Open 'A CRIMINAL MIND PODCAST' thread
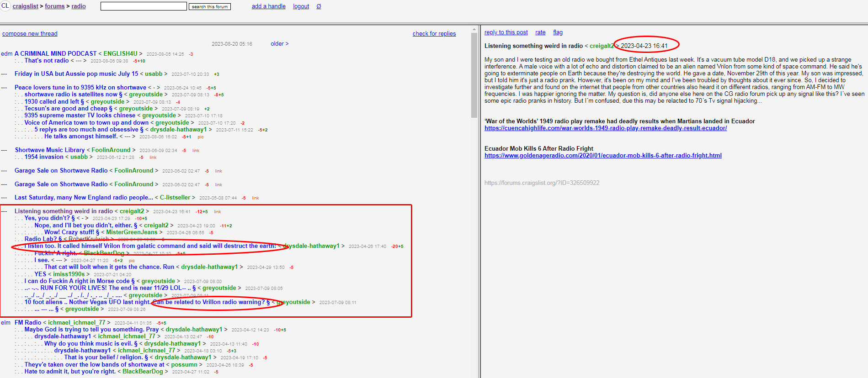The image size is (868, 378). tap(56, 54)
